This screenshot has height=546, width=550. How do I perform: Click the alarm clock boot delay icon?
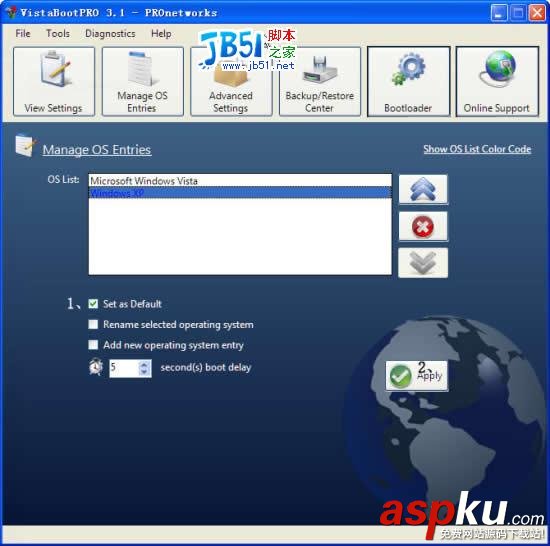tap(96, 367)
